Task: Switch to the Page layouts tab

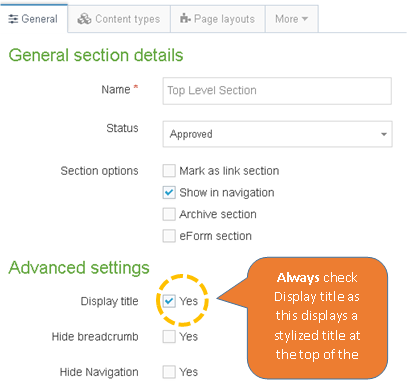Action: point(218,19)
